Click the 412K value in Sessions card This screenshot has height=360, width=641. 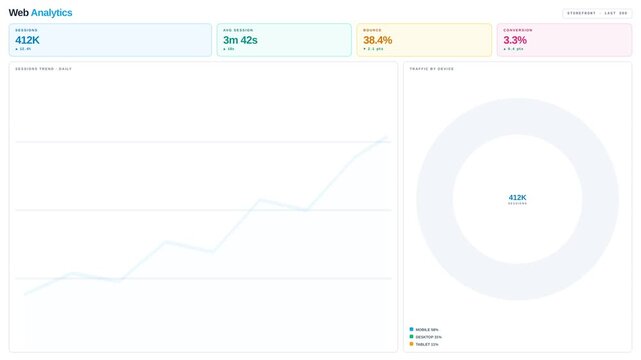click(27, 40)
